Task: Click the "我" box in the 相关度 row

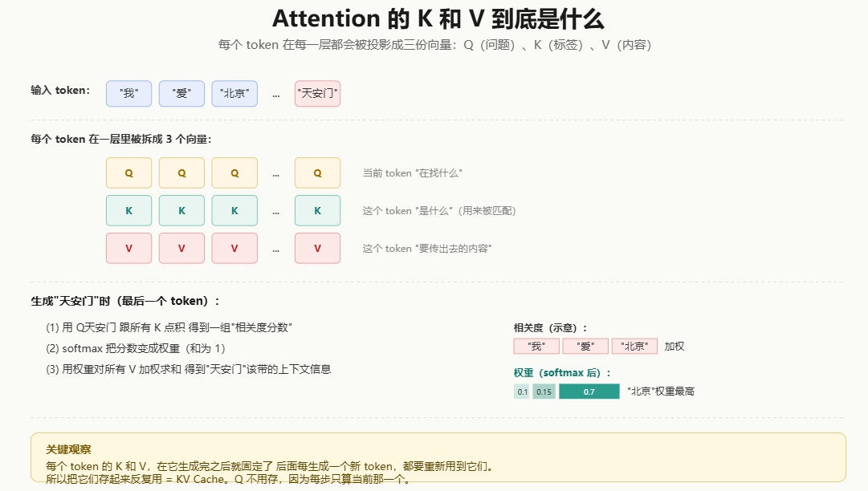Action: (536, 346)
